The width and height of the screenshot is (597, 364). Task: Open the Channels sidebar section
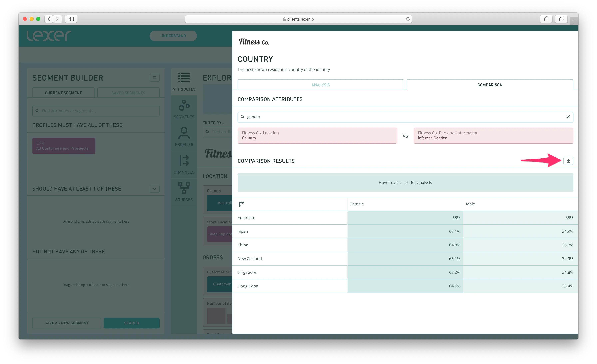pyautogui.click(x=184, y=165)
